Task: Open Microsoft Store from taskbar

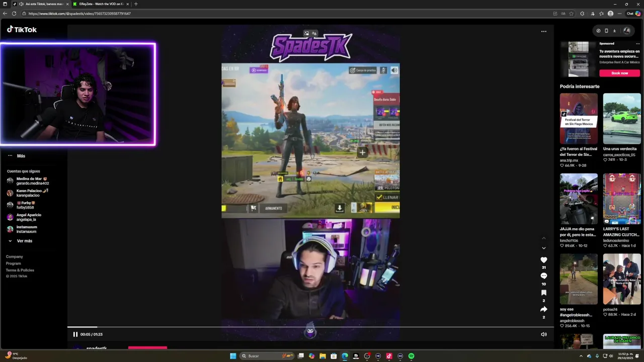Action: point(334,356)
